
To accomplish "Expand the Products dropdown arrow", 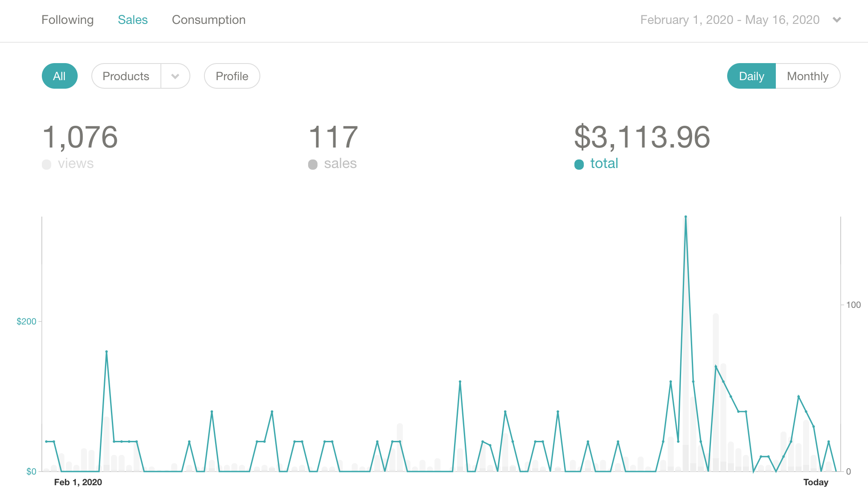I will coord(175,76).
